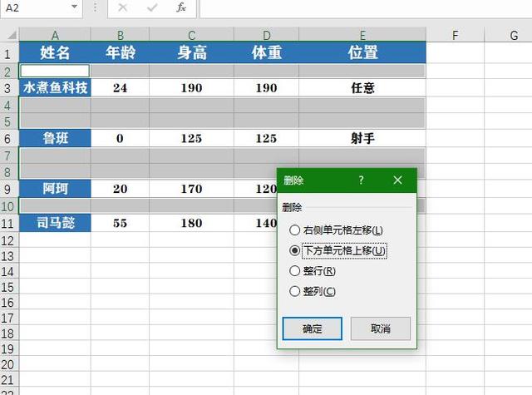
Task: Click the cell 鲁班
Action: (x=55, y=138)
